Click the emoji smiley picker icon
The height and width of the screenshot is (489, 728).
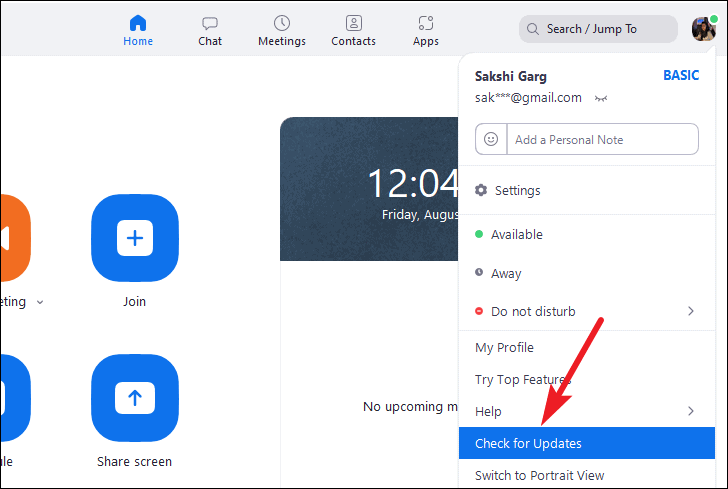(x=491, y=139)
